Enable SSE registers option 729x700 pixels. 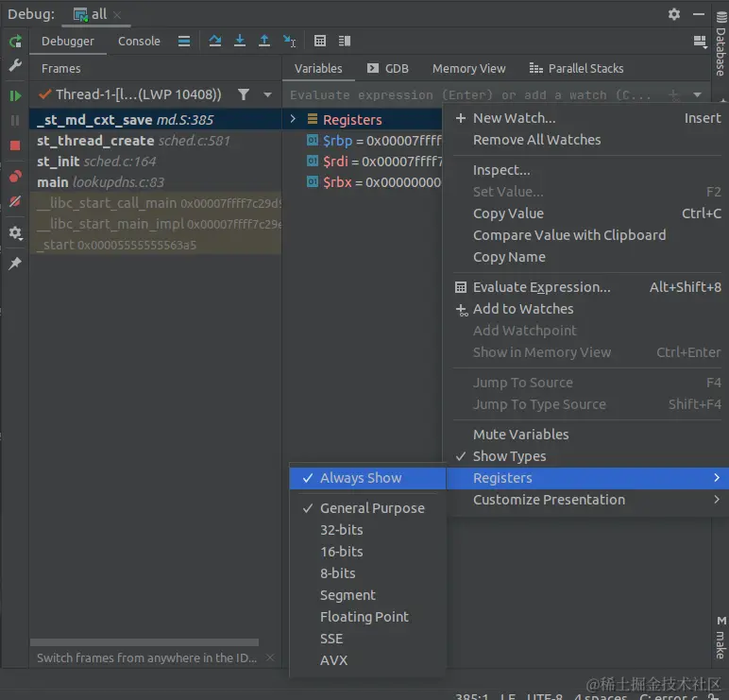click(x=367, y=639)
